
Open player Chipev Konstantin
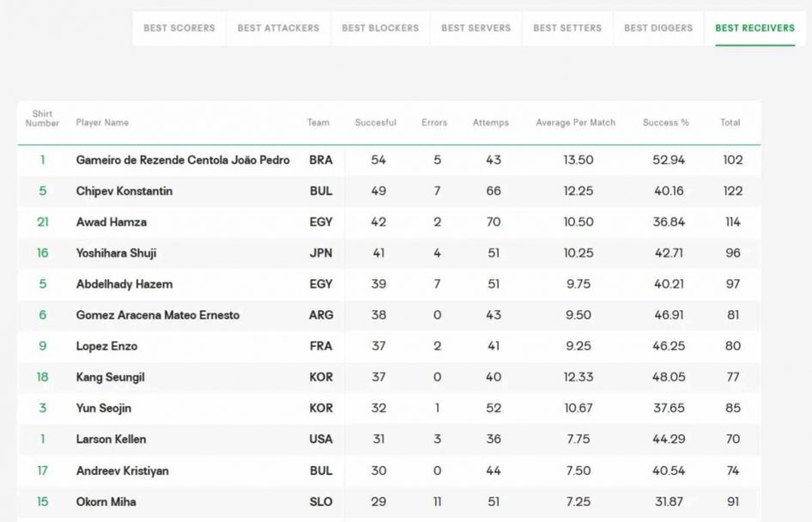pyautogui.click(x=124, y=191)
